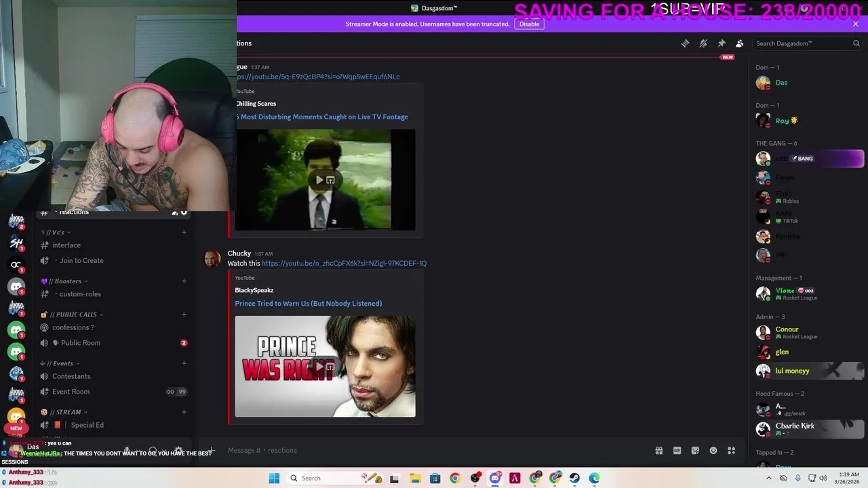Open Microsoft Store from taskbar
868x488 pixels.
click(x=435, y=478)
